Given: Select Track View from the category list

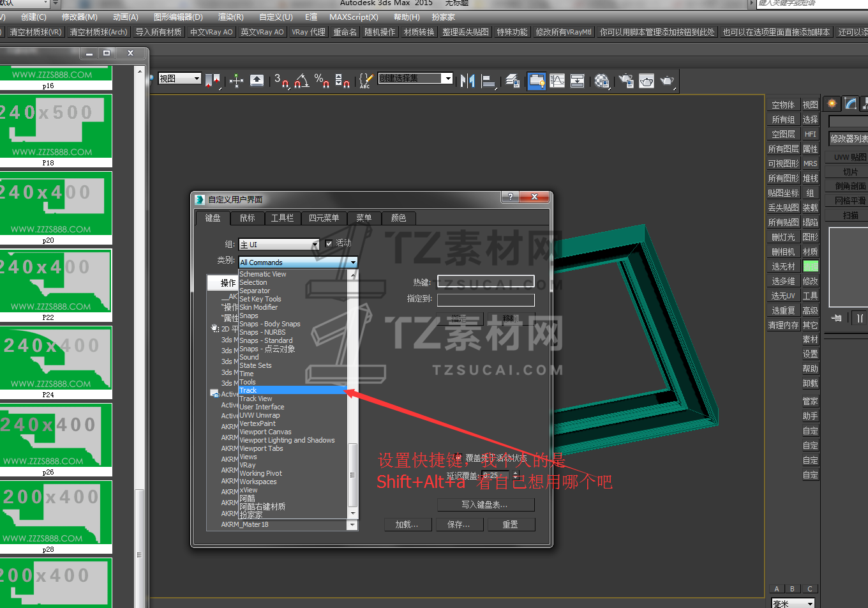Looking at the screenshot, I should point(256,399).
